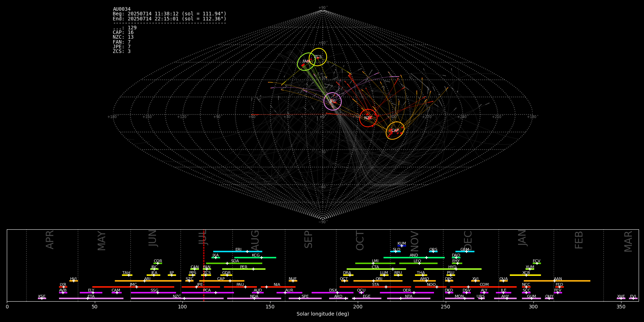Select the red NZC radiant circle on map
The image size is (644, 322).
(368, 118)
